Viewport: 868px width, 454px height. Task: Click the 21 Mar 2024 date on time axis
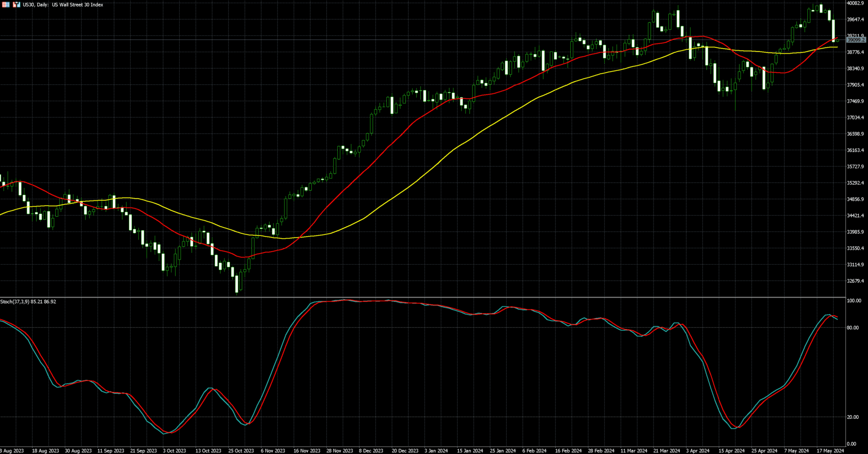pyautogui.click(x=667, y=451)
